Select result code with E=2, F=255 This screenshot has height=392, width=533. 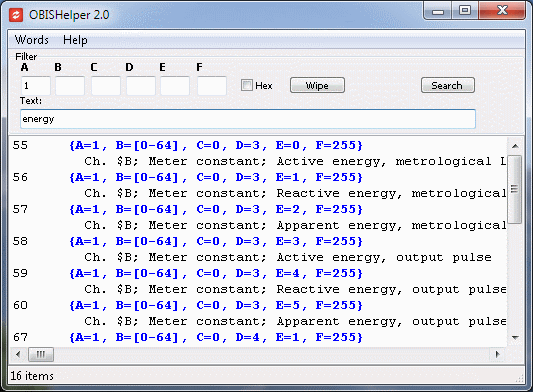(x=216, y=209)
